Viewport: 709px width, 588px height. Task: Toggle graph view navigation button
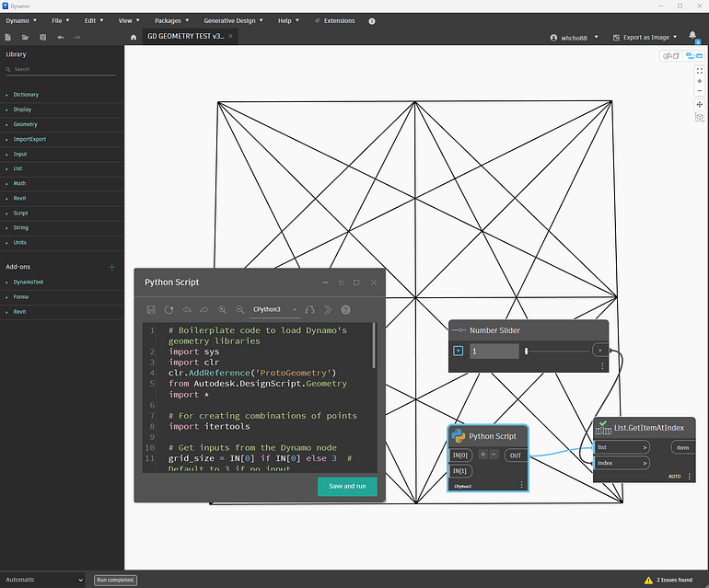694,56
